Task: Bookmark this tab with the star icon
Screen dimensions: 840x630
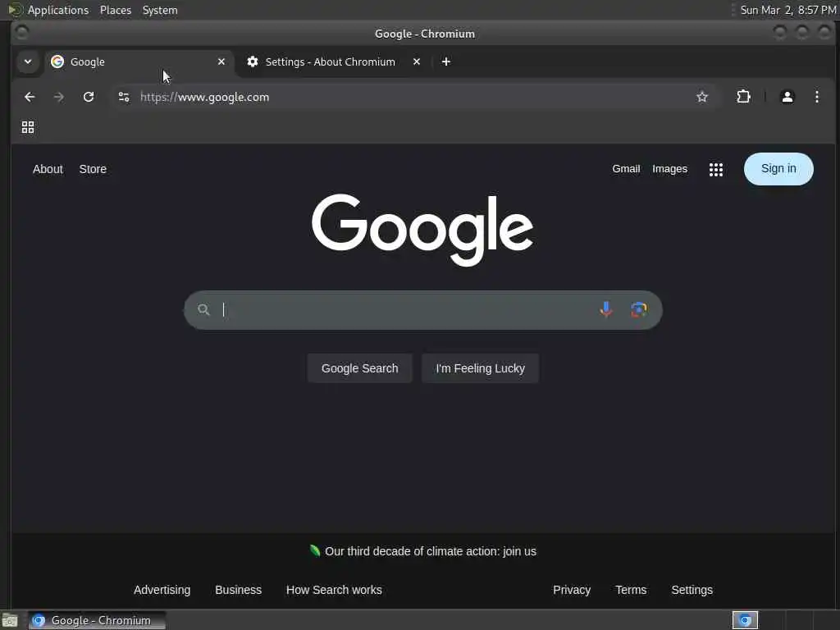Action: [702, 97]
